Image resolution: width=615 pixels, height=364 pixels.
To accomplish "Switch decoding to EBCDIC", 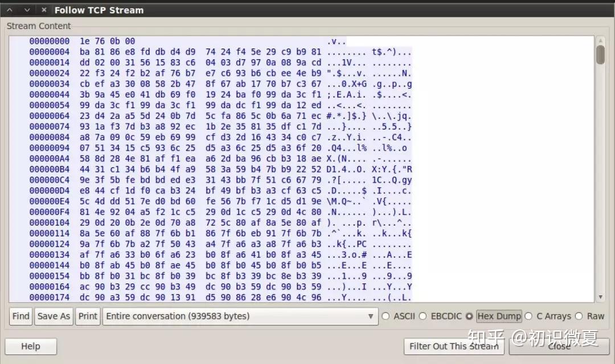I will pyautogui.click(x=423, y=316).
